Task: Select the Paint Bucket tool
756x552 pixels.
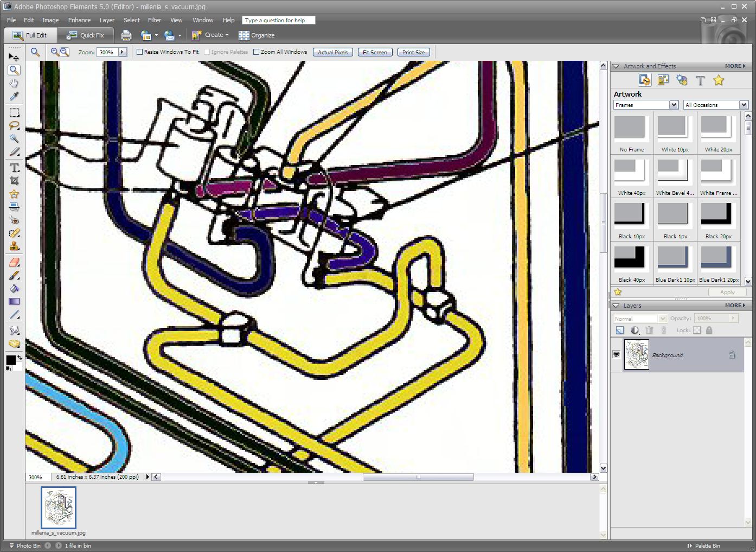Action: pos(14,289)
